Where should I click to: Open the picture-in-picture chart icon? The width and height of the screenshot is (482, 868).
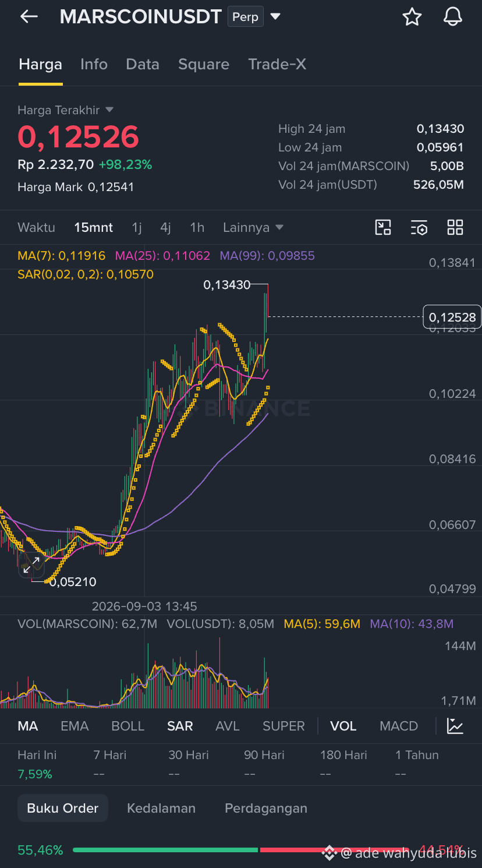[x=383, y=227]
